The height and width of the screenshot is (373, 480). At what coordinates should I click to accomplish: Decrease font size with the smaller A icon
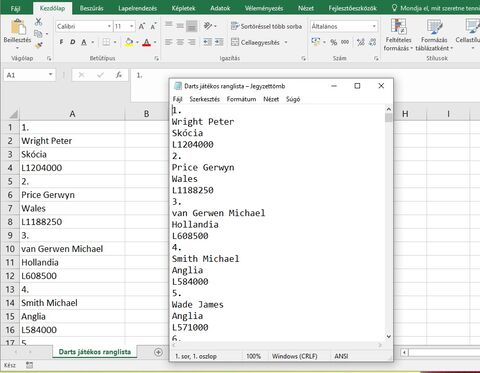[x=153, y=26]
